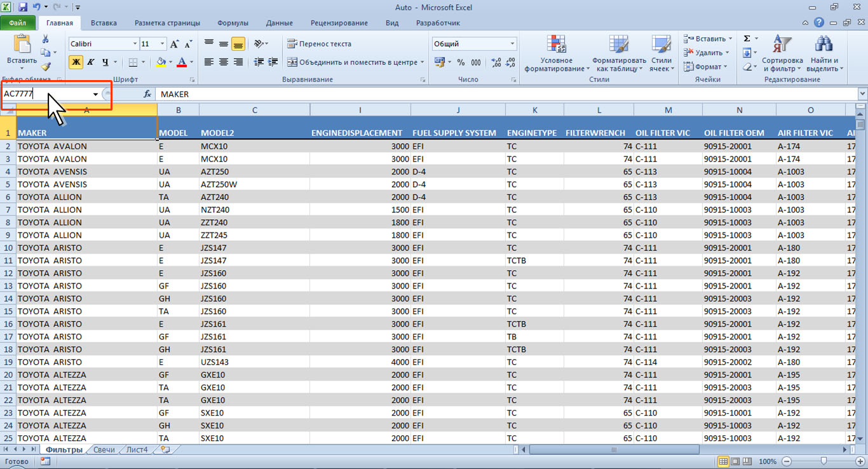Viewport: 868px width, 469px height.
Task: Align text to top of cell
Action: tap(209, 44)
